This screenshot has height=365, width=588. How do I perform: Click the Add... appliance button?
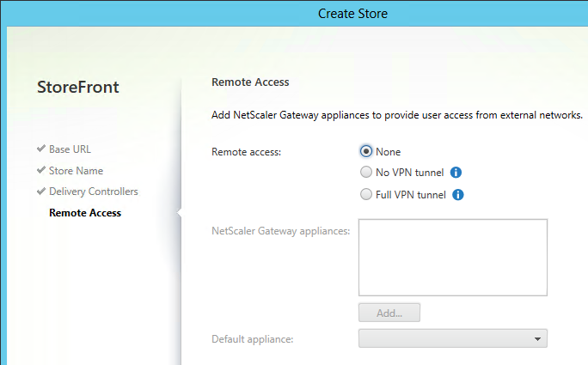(389, 313)
